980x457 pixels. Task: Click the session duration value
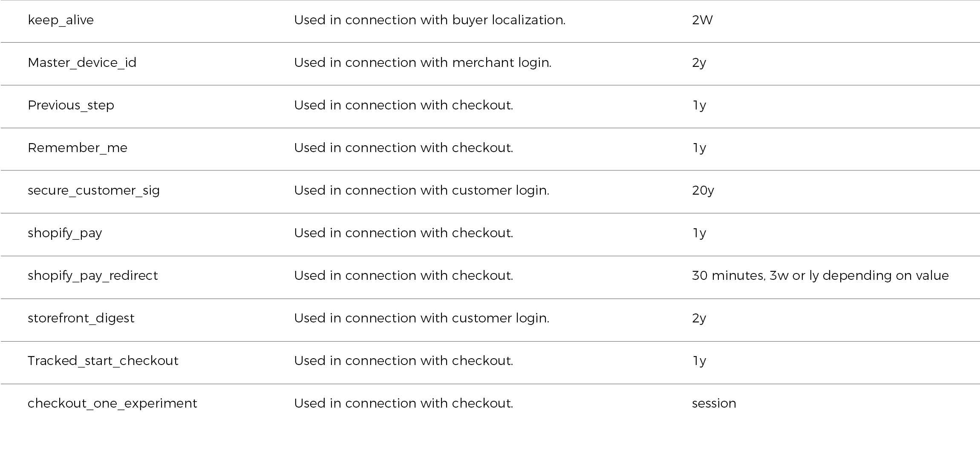[714, 403]
